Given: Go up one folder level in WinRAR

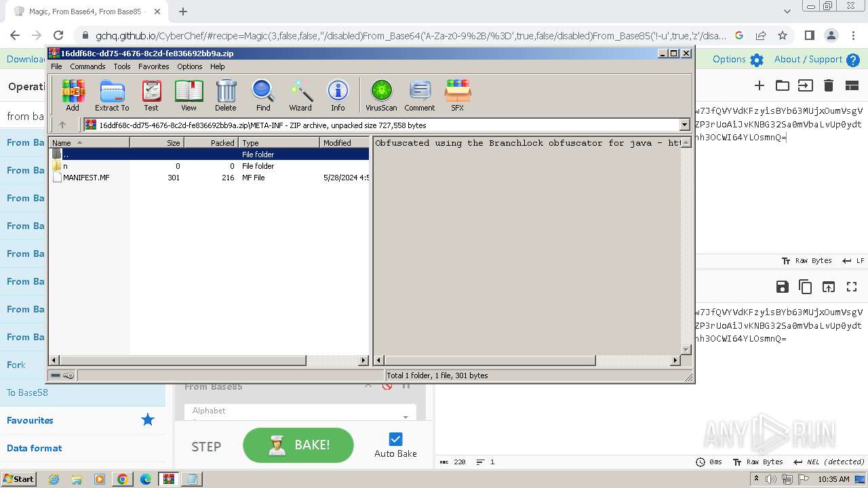Looking at the screenshot, I should [x=62, y=125].
